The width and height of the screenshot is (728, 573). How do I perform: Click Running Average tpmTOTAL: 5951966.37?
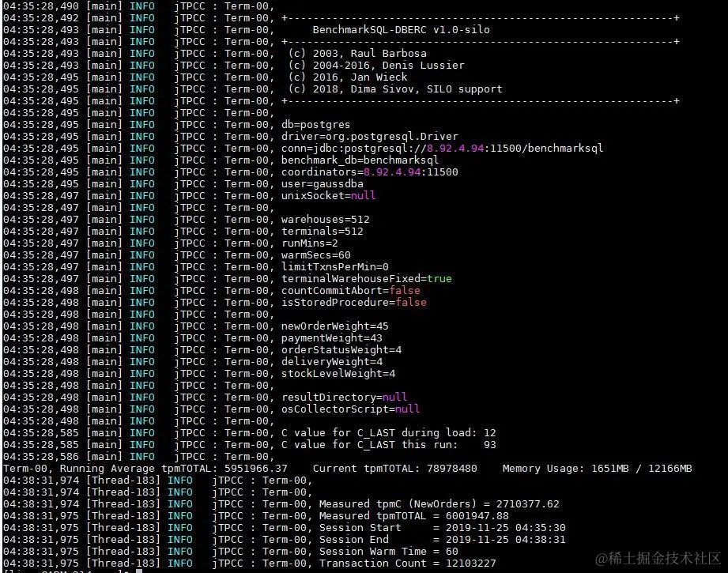click(174, 469)
